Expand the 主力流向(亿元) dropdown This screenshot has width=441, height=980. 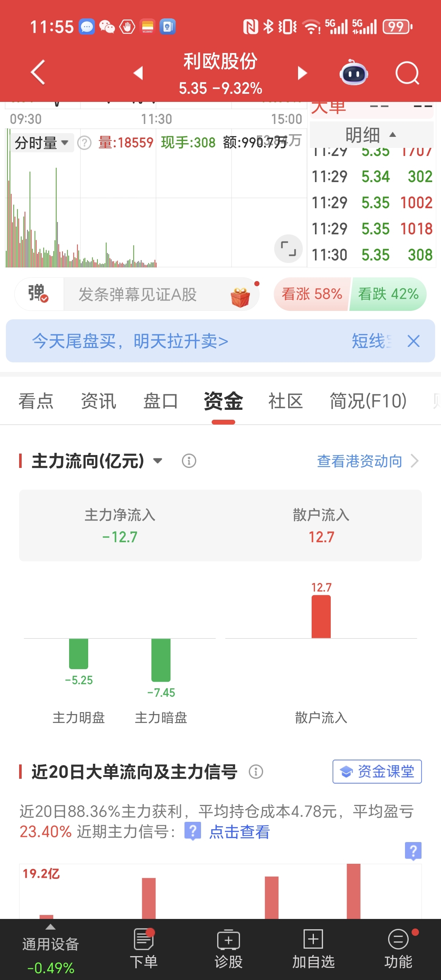click(x=157, y=461)
